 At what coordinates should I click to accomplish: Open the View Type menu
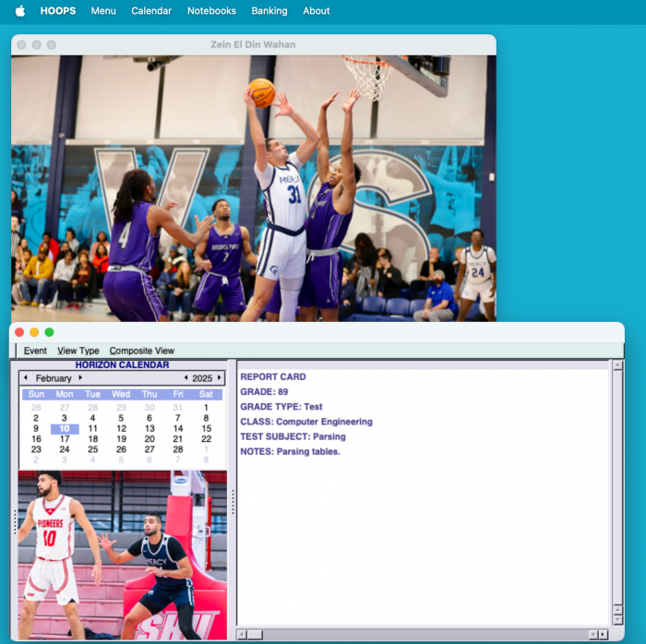pos(78,351)
